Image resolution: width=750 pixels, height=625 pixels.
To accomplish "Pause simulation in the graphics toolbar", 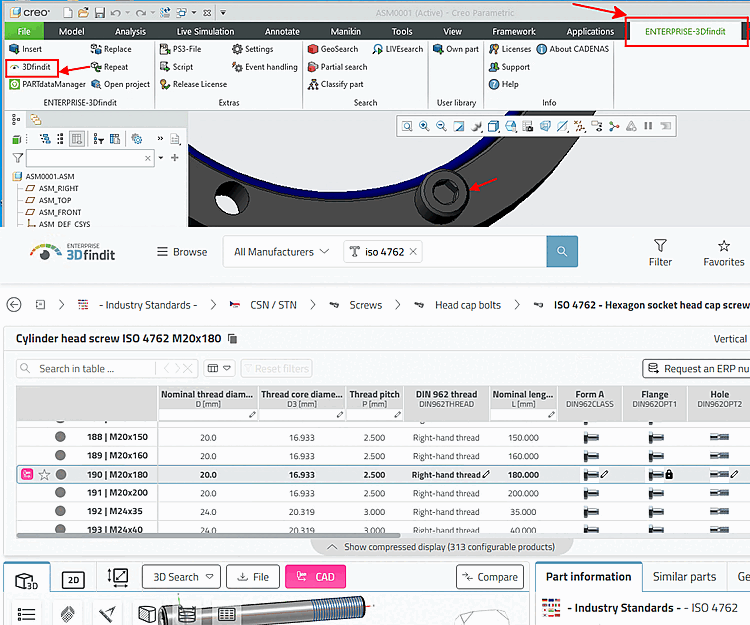I will 648,126.
